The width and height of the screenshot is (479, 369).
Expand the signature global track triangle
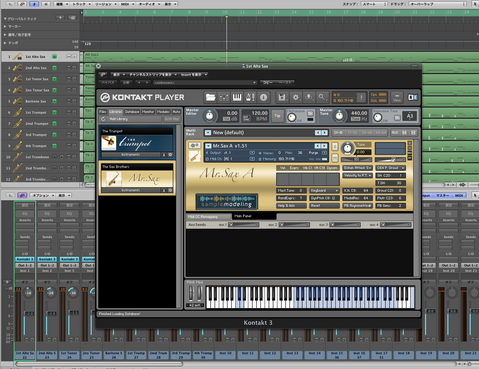pyautogui.click(x=5, y=35)
